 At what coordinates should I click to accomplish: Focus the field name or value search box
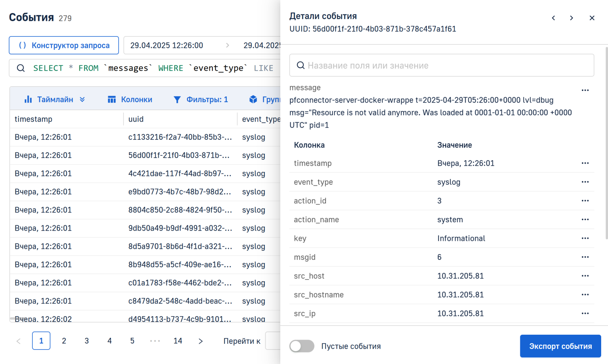pyautogui.click(x=442, y=65)
